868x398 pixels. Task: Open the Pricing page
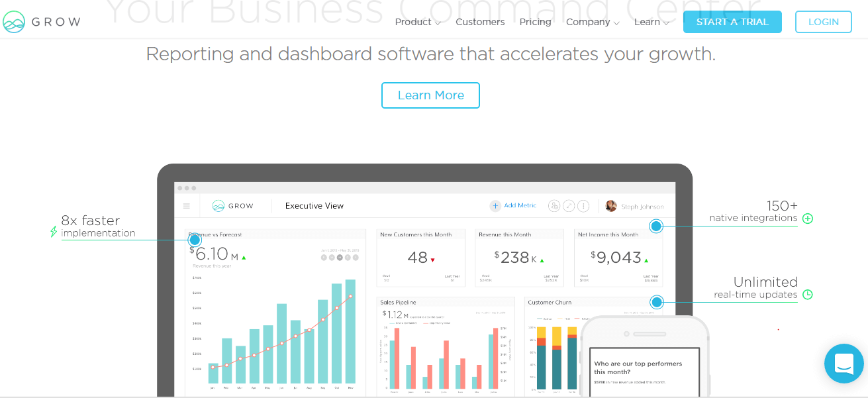535,22
